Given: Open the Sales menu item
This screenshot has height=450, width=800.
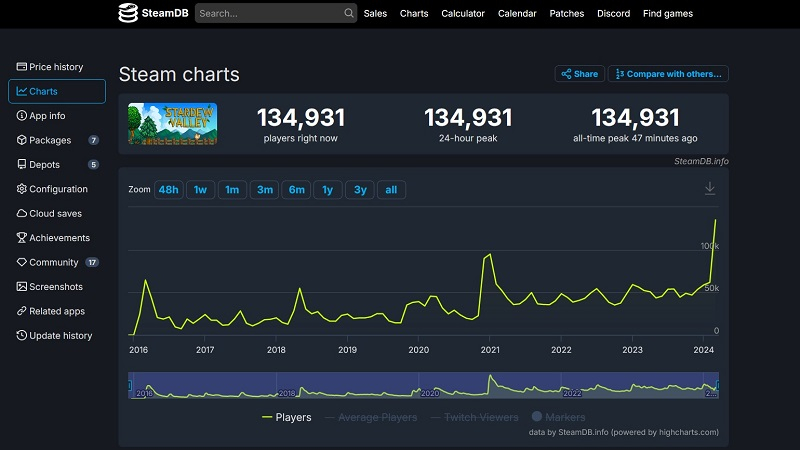Looking at the screenshot, I should [x=375, y=14].
